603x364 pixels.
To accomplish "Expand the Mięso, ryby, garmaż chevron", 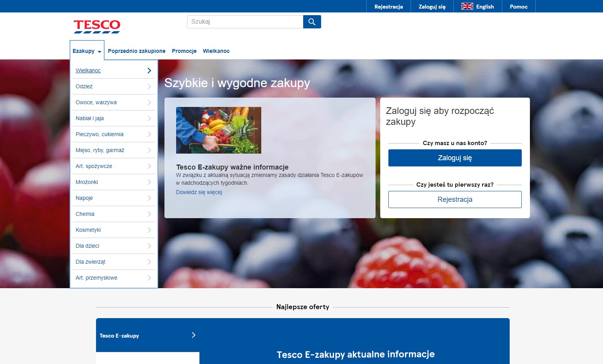I will point(149,150).
